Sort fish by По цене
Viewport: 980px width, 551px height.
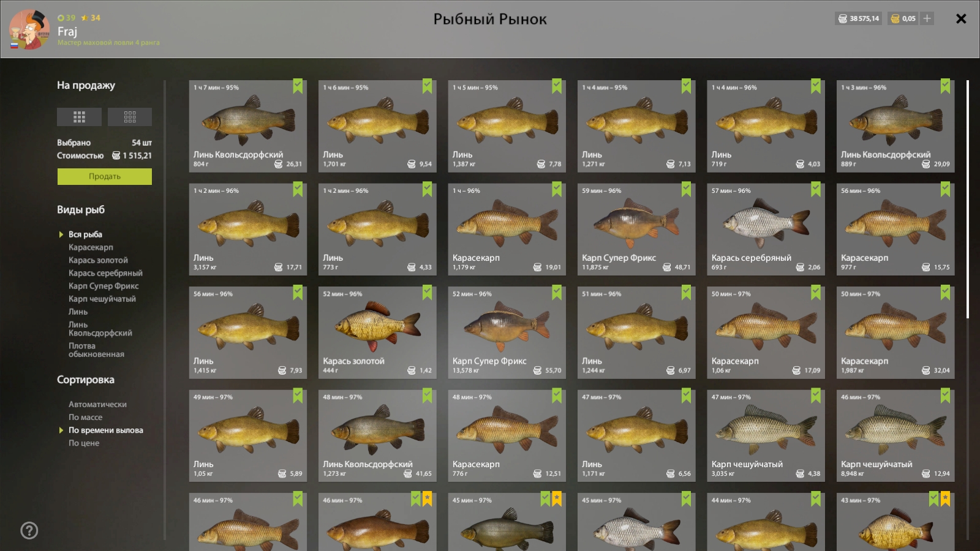(84, 443)
